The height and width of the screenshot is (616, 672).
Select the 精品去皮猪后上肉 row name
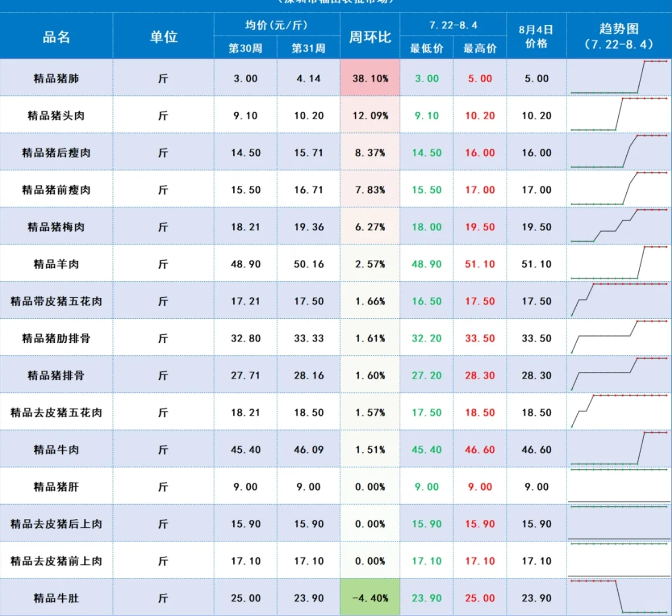click(x=56, y=524)
